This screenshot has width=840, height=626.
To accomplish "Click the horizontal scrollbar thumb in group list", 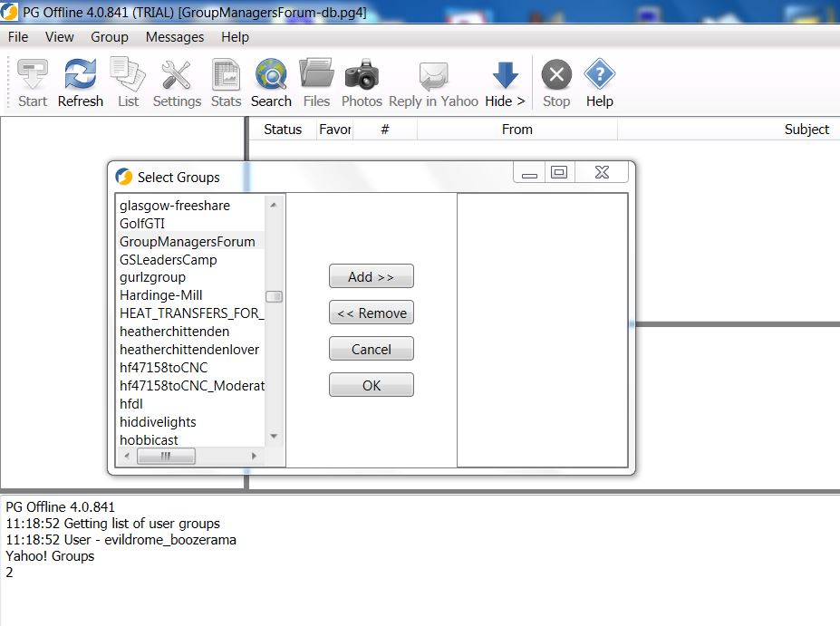I will (x=166, y=457).
